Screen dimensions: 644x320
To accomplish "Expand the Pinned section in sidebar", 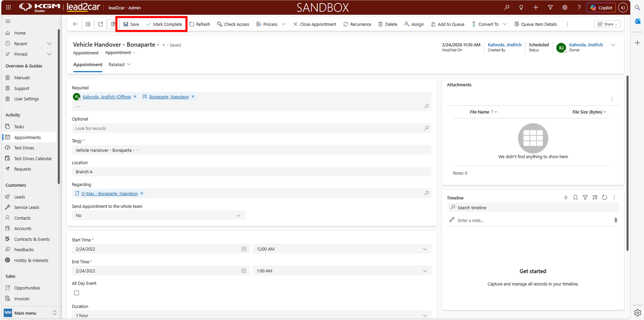I will coord(50,54).
